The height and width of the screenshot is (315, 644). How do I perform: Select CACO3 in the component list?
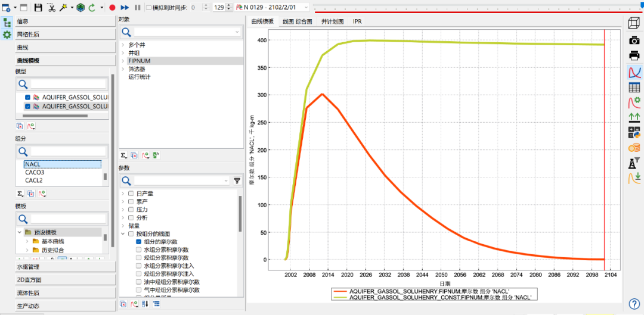pos(35,172)
